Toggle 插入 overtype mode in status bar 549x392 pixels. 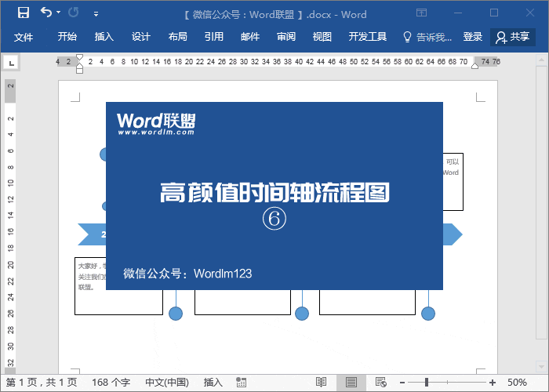point(213,383)
